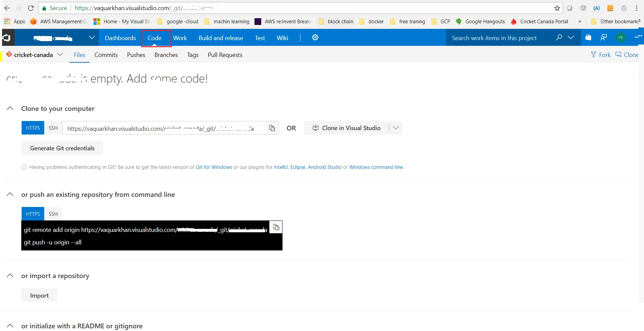644x331 pixels.
Task: Open the Dashboards hub
Action: (120, 38)
